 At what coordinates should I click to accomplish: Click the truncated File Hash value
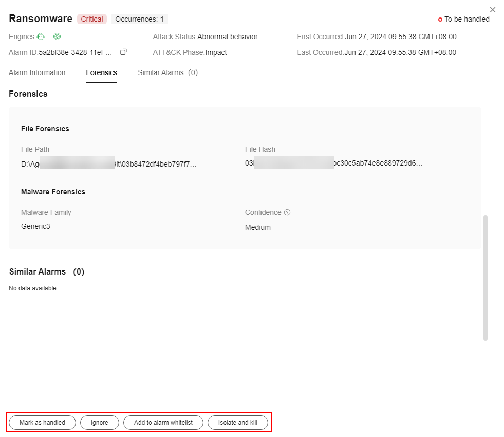coord(334,163)
